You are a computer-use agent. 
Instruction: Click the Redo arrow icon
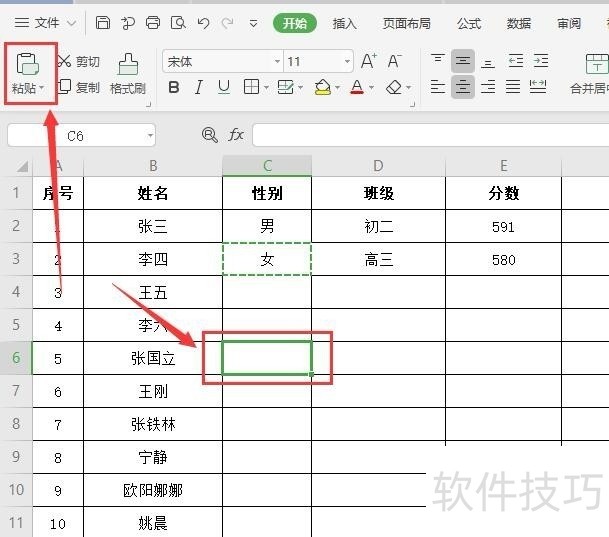(x=228, y=23)
